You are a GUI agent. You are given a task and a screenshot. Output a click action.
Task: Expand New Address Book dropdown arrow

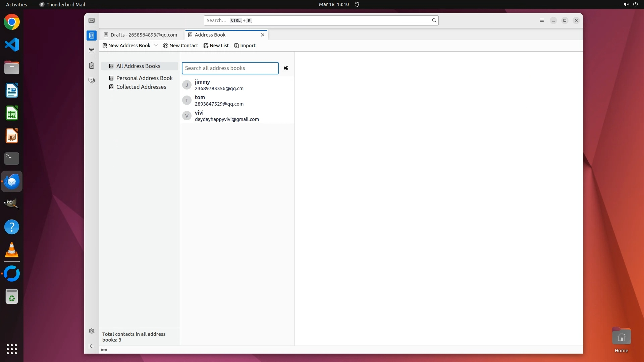click(156, 46)
